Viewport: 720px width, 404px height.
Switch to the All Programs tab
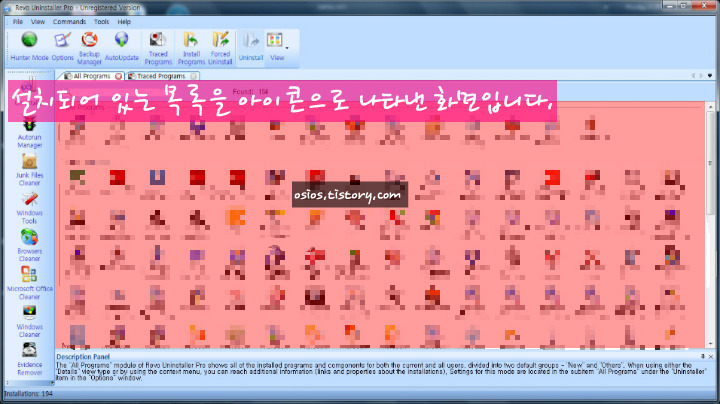91,76
